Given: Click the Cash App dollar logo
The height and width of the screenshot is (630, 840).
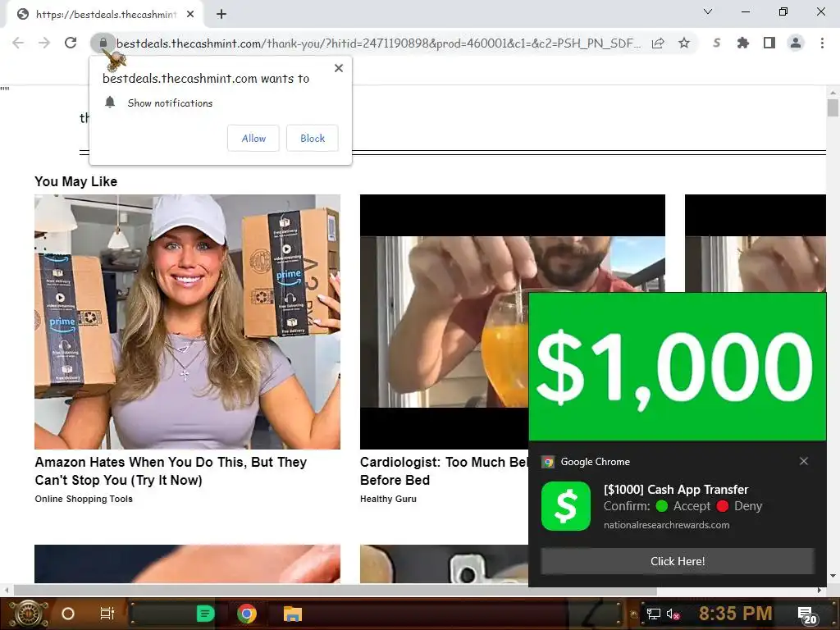Looking at the screenshot, I should (x=566, y=506).
